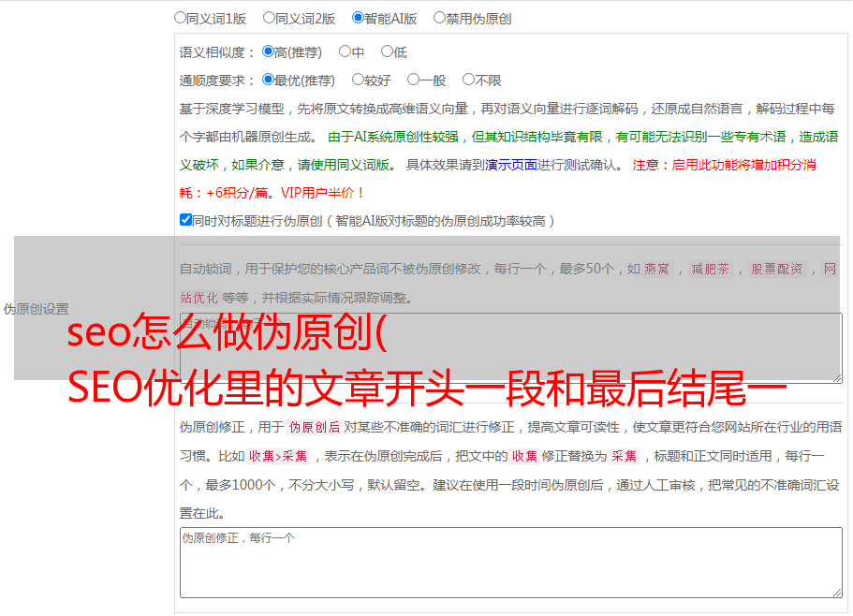Click into the 伪原创修正 textarea
Screen dimensions: 853x616
(511, 563)
